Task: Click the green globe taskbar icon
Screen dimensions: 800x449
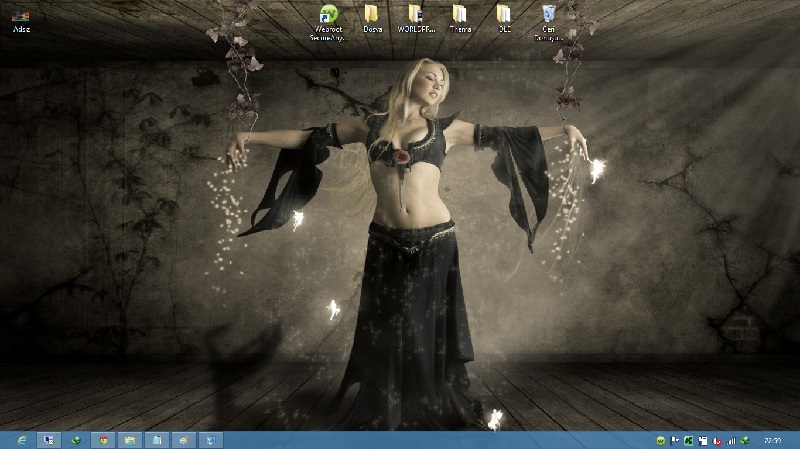Action: [x=76, y=440]
